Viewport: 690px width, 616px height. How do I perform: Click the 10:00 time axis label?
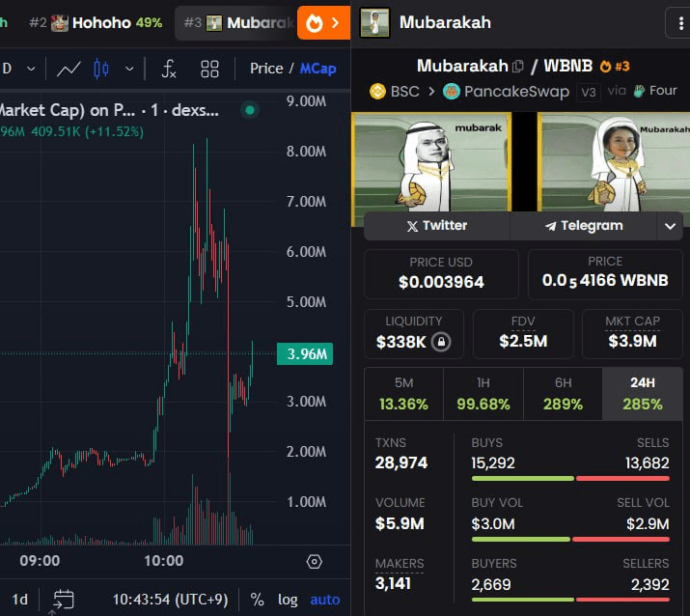164,561
